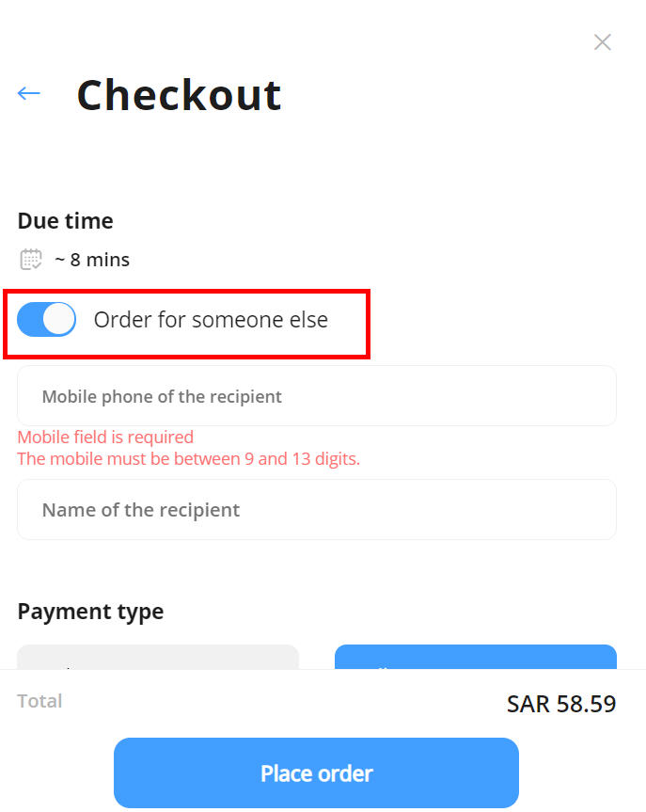Click the 9 and 13 digits validation message
This screenshot has height=812, width=646.
coord(188,459)
